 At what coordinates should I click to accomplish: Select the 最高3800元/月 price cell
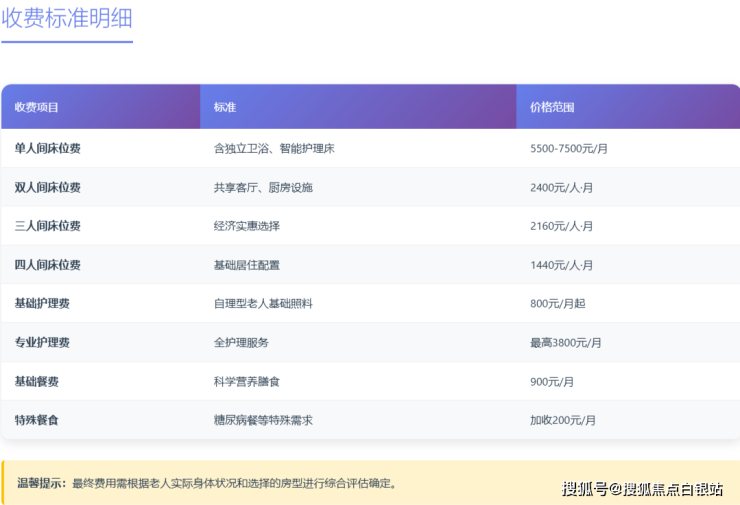tap(566, 342)
